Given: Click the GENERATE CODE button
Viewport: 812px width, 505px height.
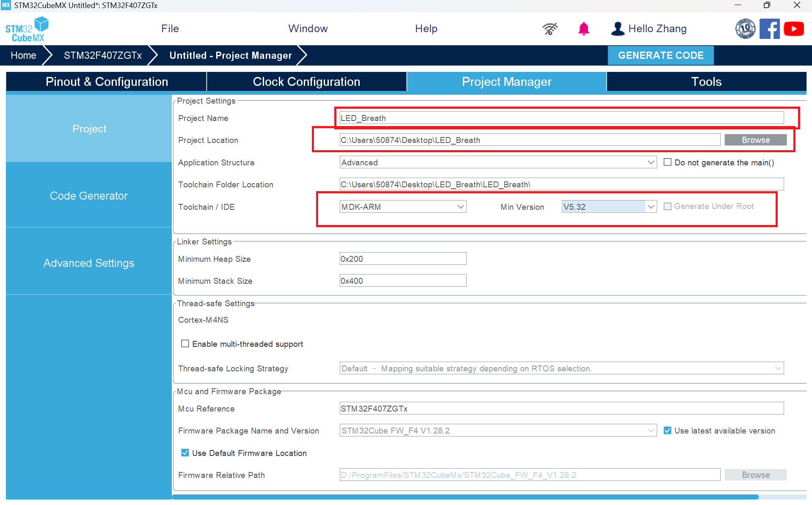Looking at the screenshot, I should point(661,55).
